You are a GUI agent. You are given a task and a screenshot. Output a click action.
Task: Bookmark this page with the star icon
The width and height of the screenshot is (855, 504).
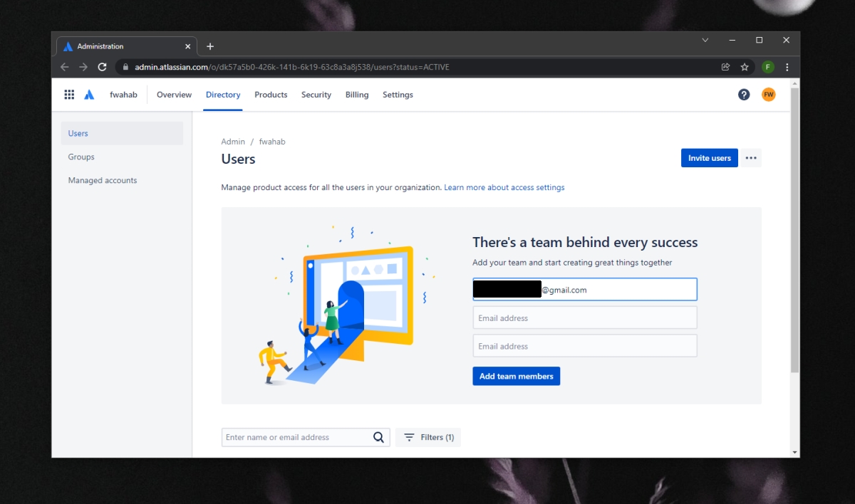coord(745,67)
